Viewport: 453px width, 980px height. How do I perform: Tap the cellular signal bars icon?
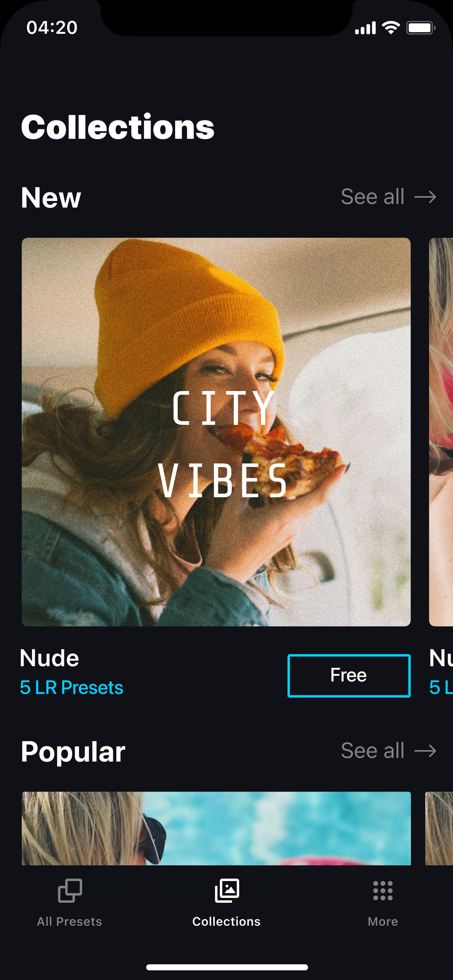(365, 28)
